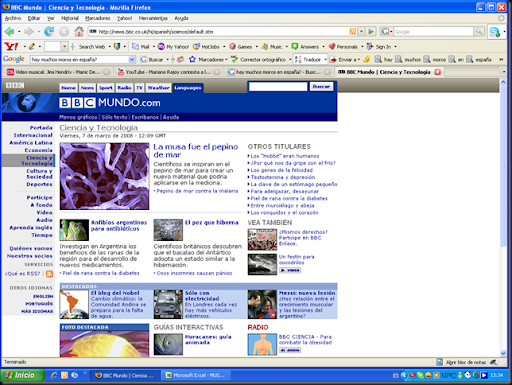The width and height of the screenshot is (512, 385).
Task: Go back with the green Back arrow
Action: point(9,32)
